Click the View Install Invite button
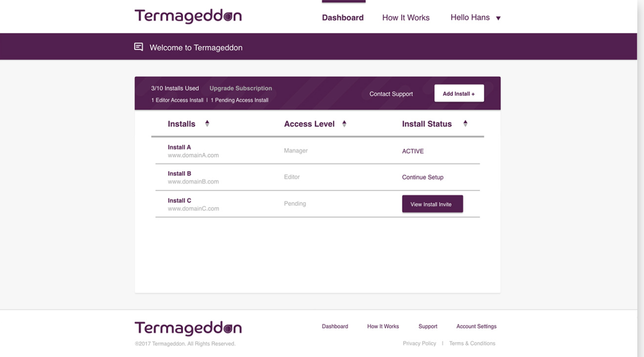The image size is (644, 357). (432, 204)
